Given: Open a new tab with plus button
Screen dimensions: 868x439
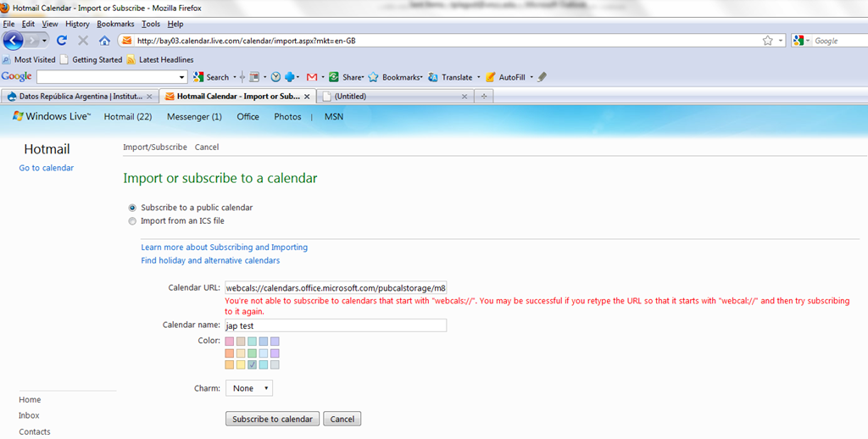Looking at the screenshot, I should point(484,97).
